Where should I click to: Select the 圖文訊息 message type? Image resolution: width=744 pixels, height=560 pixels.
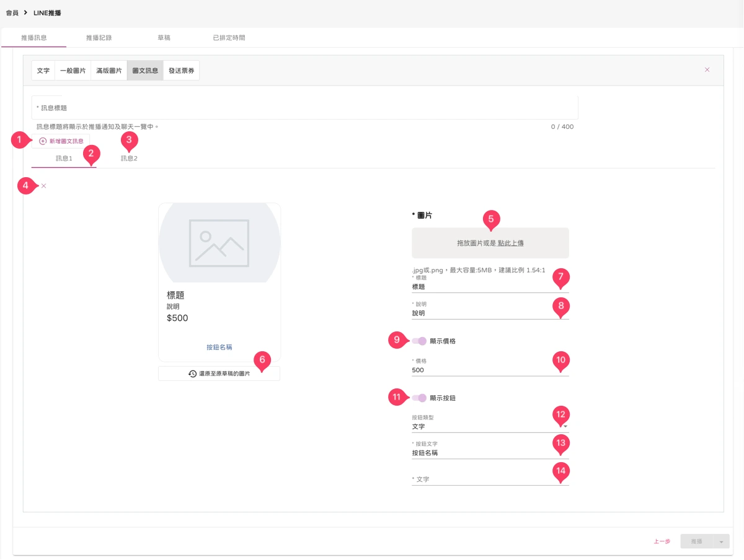[x=145, y=71]
